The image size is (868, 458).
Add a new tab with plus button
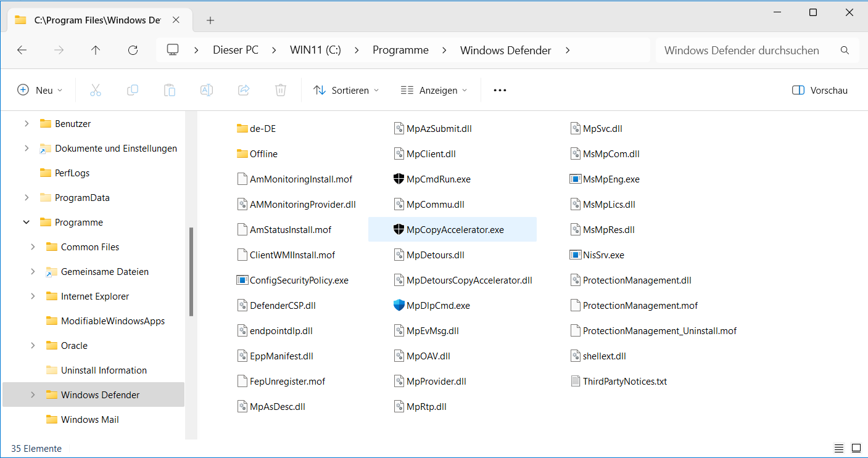pyautogui.click(x=210, y=20)
